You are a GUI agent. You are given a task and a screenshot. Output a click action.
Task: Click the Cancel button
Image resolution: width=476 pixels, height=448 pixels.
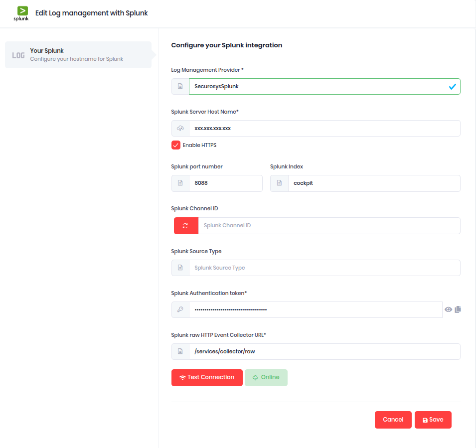point(393,420)
